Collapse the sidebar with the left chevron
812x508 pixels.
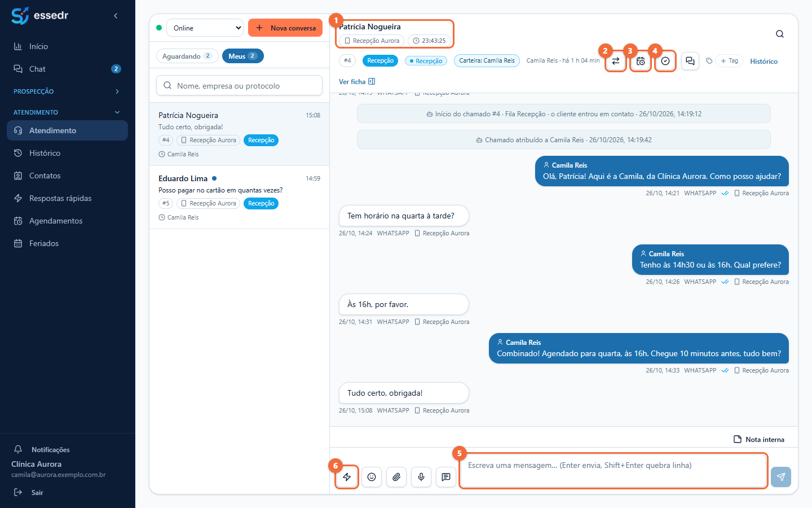[x=116, y=16]
